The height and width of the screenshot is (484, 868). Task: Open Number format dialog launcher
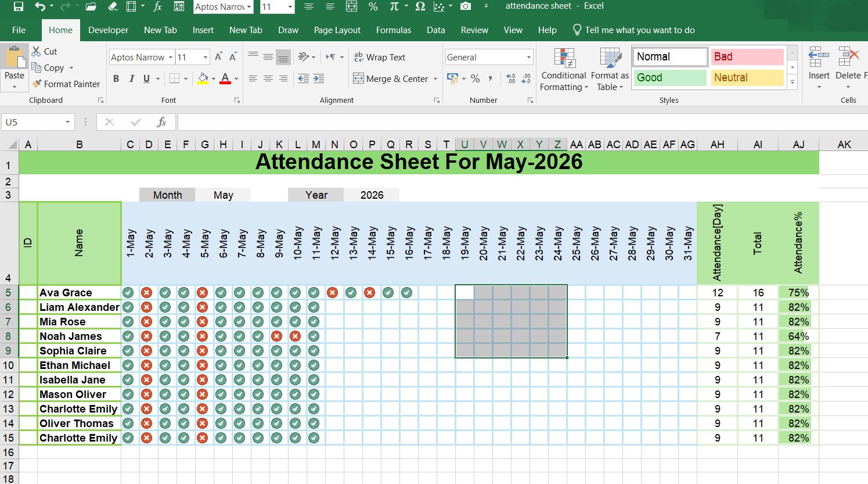click(530, 101)
